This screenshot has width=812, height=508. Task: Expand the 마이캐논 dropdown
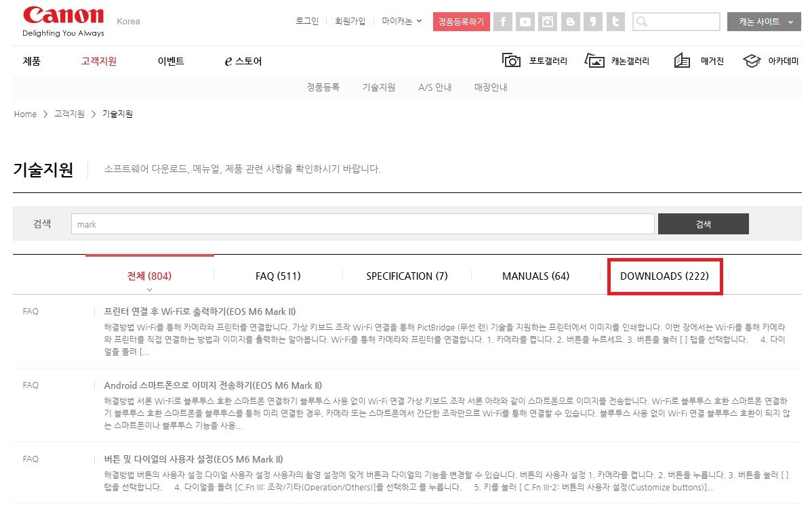[402, 21]
